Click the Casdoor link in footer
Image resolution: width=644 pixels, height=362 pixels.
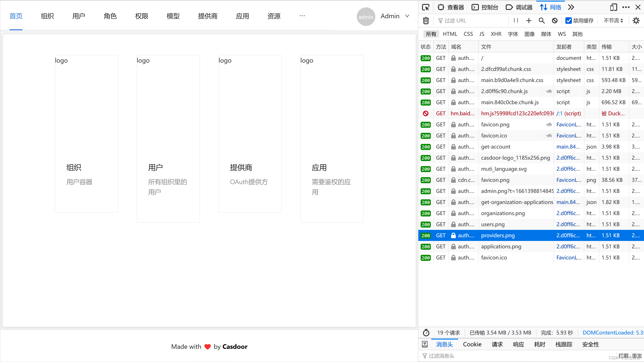tap(235, 347)
